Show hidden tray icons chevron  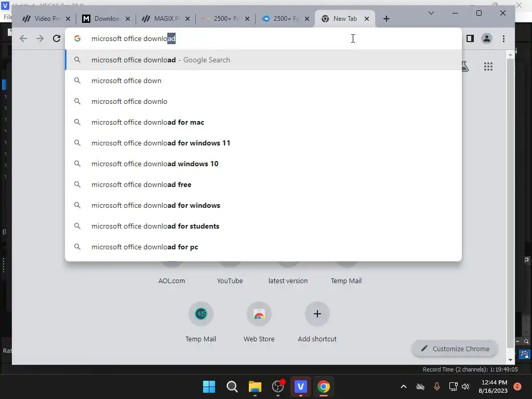(403, 387)
